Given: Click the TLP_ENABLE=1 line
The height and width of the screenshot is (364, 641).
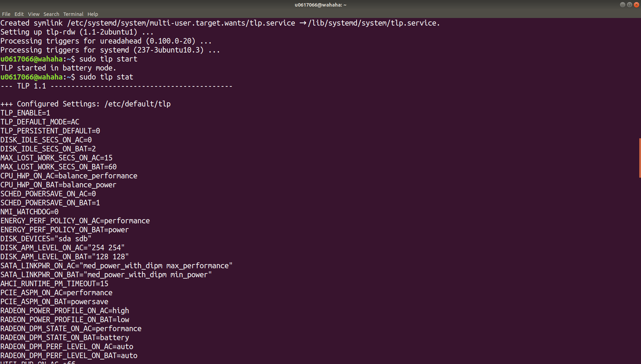Looking at the screenshot, I should point(25,113).
